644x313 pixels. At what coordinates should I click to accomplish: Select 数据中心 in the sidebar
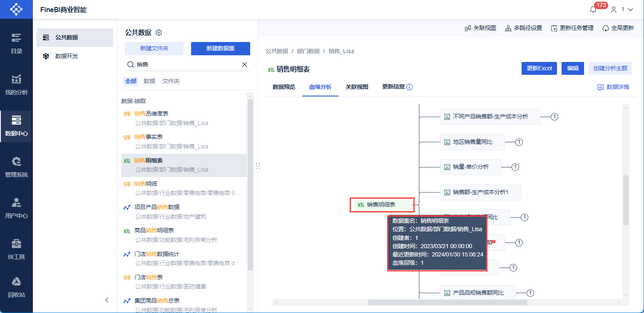pos(16,126)
